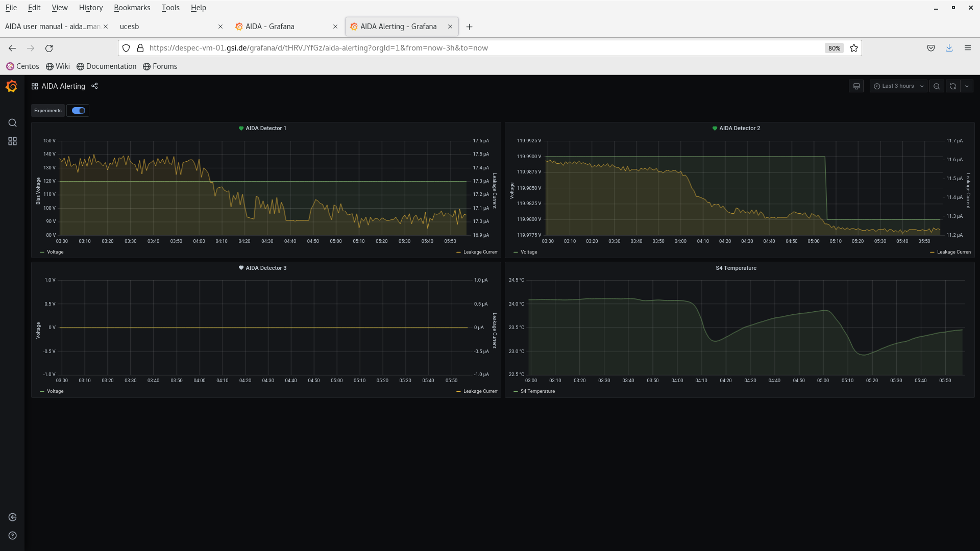Screen dimensions: 980x551
Task: Open the Forums bookmark
Action: coord(160,66)
